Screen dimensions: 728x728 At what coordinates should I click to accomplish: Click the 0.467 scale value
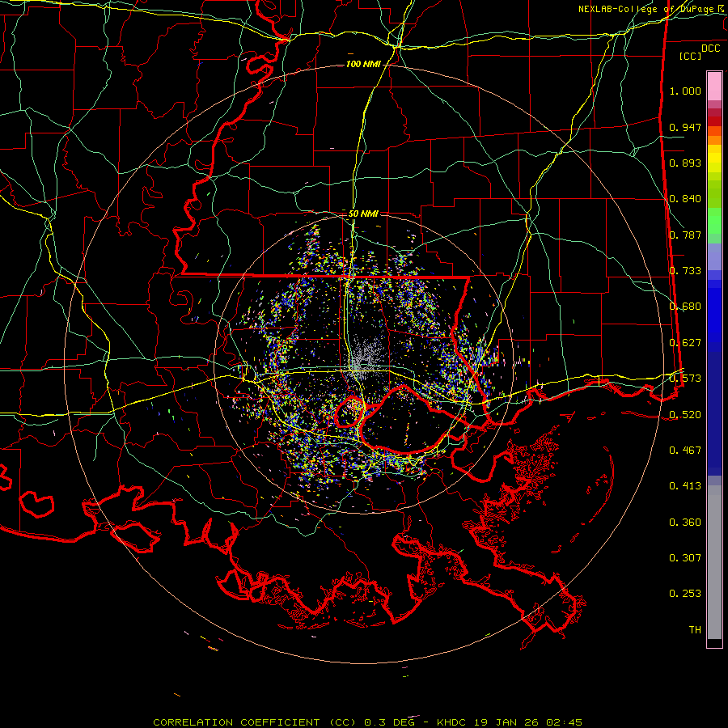coord(685,450)
